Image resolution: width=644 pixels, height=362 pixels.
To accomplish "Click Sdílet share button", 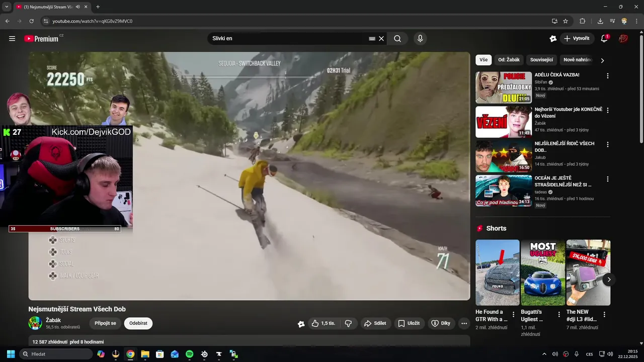I will click(x=375, y=323).
